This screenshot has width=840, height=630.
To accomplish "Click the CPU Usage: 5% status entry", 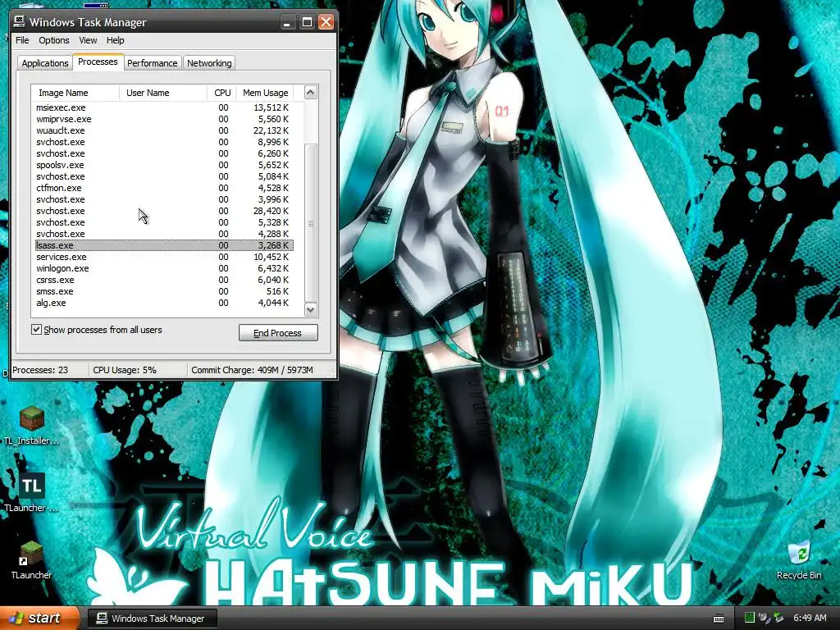I will 125,370.
